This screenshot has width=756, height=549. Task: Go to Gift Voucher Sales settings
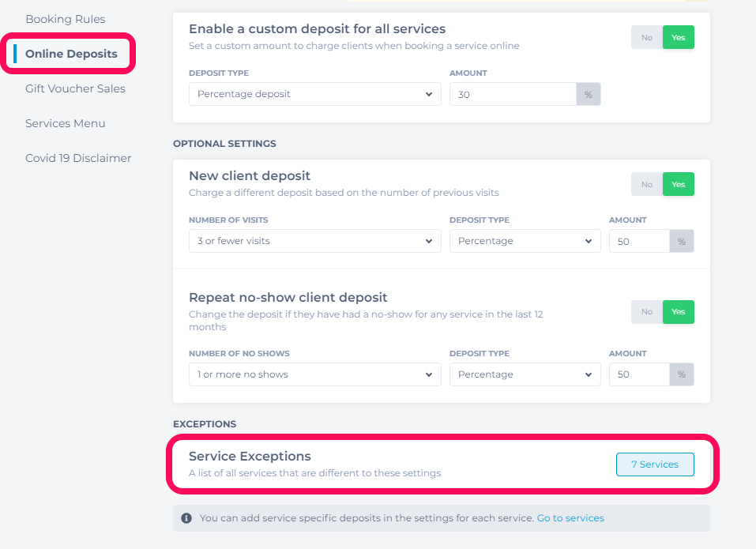75,88
